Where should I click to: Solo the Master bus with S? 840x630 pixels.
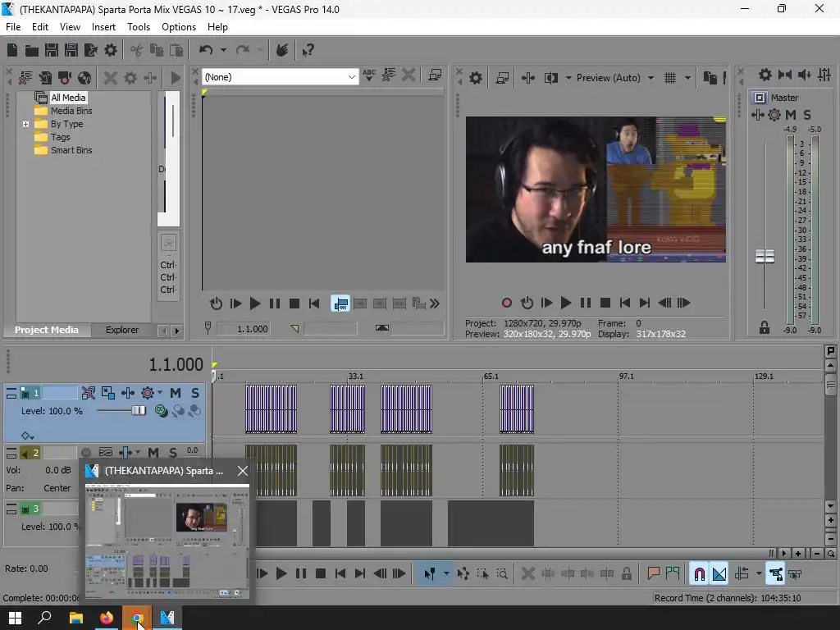pyautogui.click(x=807, y=115)
